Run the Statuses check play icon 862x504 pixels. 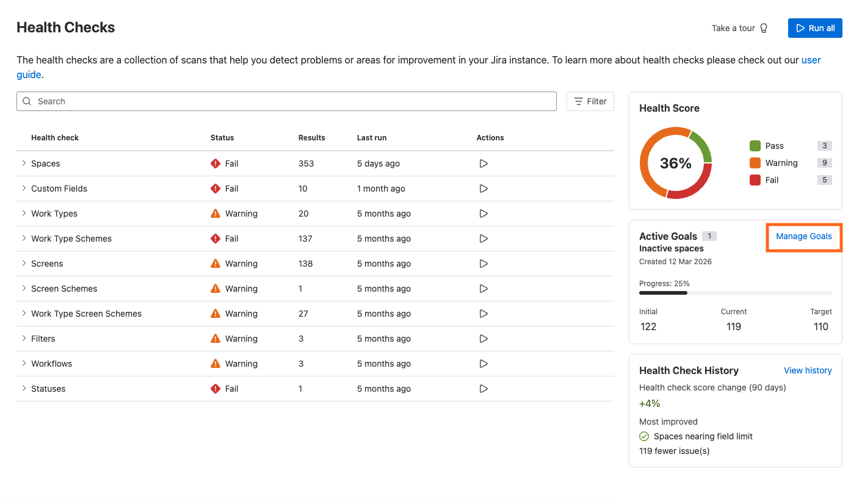click(x=484, y=389)
